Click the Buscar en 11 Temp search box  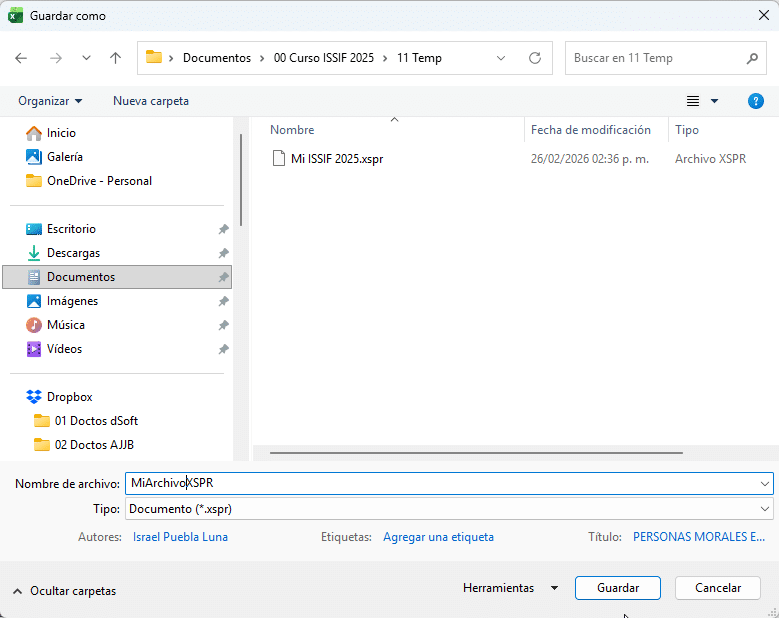[x=655, y=58]
